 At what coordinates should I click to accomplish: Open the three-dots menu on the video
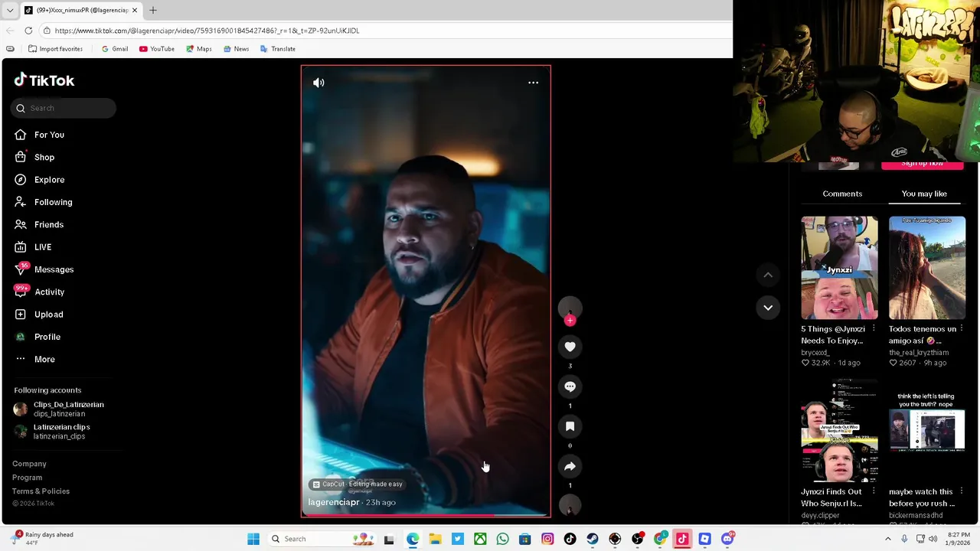coord(533,83)
